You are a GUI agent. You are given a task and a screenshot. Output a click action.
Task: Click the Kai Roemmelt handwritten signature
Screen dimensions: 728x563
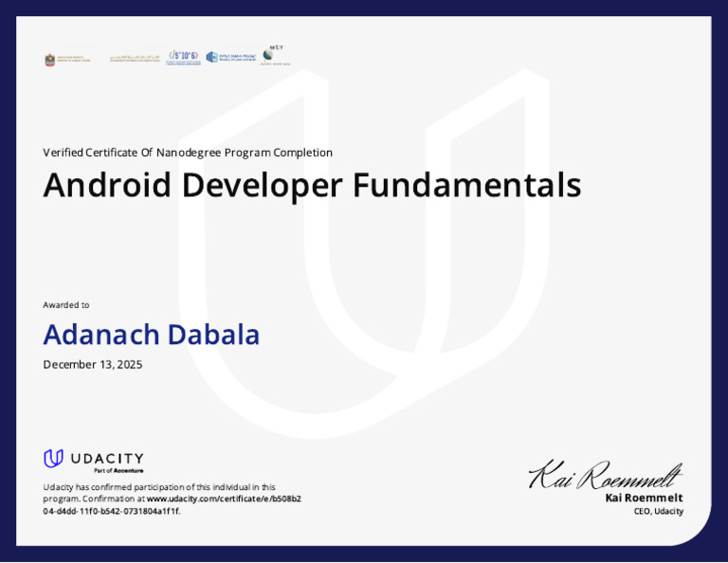(606, 475)
